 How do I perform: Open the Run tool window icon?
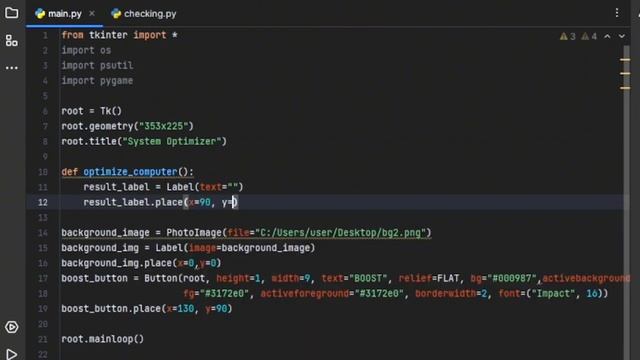pyautogui.click(x=11, y=354)
